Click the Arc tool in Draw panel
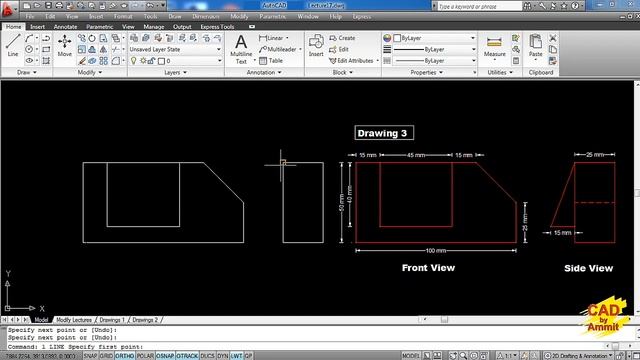This screenshot has width=640, height=360. (x=29, y=38)
